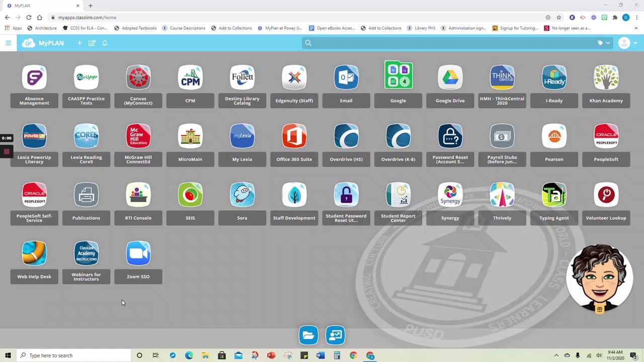Viewport: 644px width, 362px height.
Task: Open Word from the taskbar
Action: pos(320,355)
